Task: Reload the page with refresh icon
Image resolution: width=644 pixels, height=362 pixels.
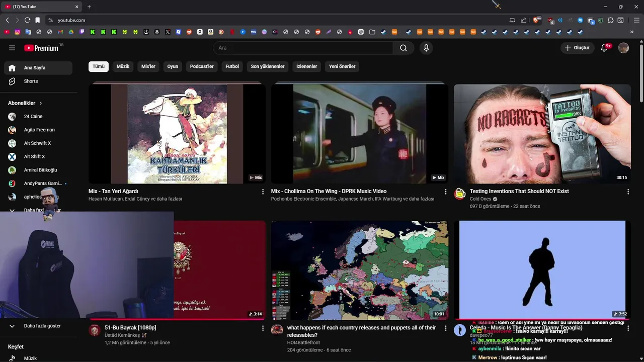Action: pyautogui.click(x=27, y=20)
